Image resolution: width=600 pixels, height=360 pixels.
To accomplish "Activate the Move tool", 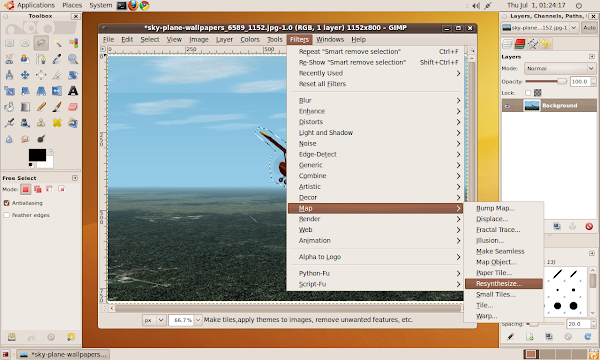I will pos(25,75).
